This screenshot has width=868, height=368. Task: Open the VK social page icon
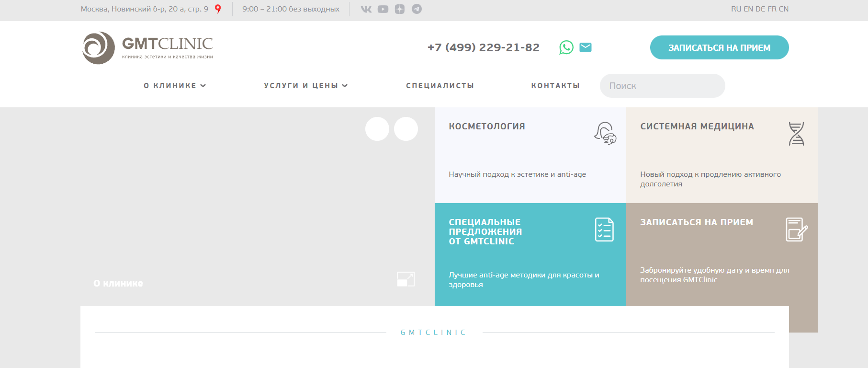pyautogui.click(x=366, y=9)
